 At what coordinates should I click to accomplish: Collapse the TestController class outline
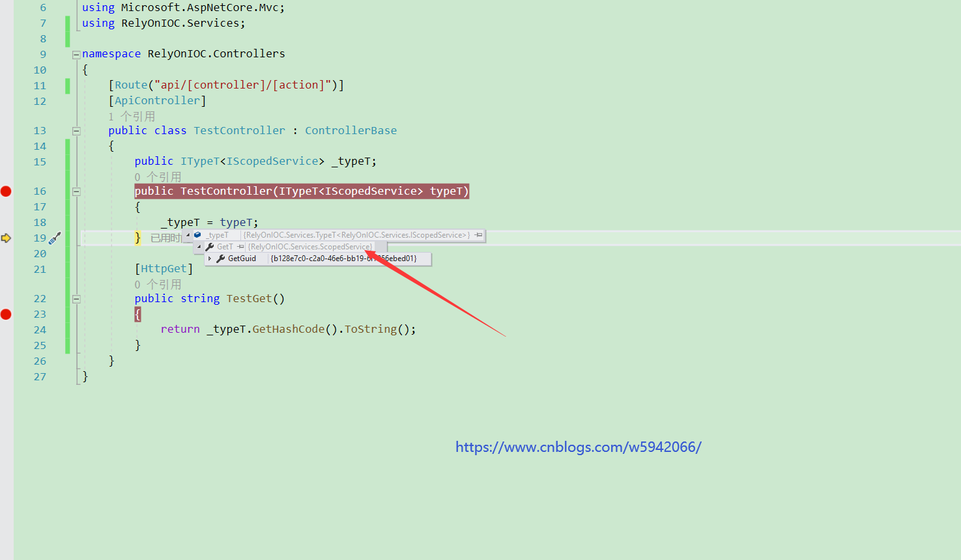click(x=76, y=131)
